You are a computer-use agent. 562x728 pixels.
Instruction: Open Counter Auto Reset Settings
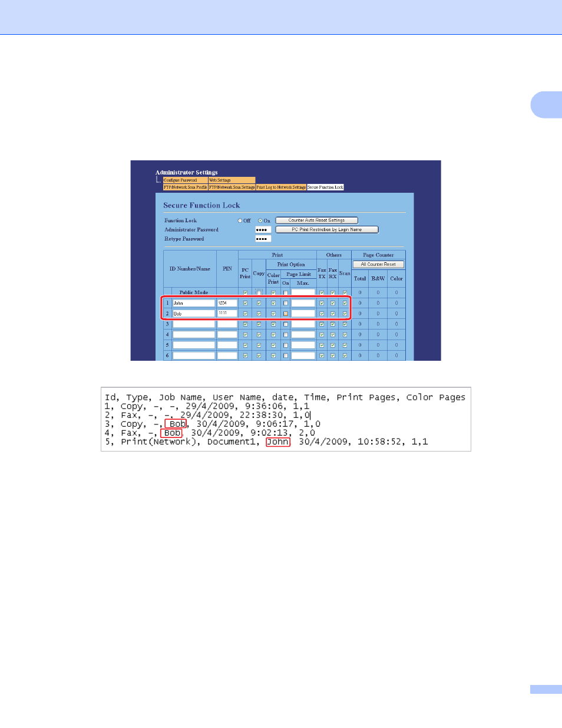point(316,220)
